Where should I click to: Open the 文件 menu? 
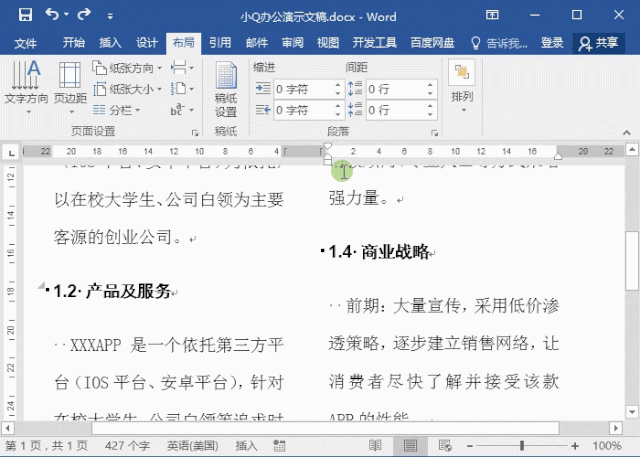25,43
